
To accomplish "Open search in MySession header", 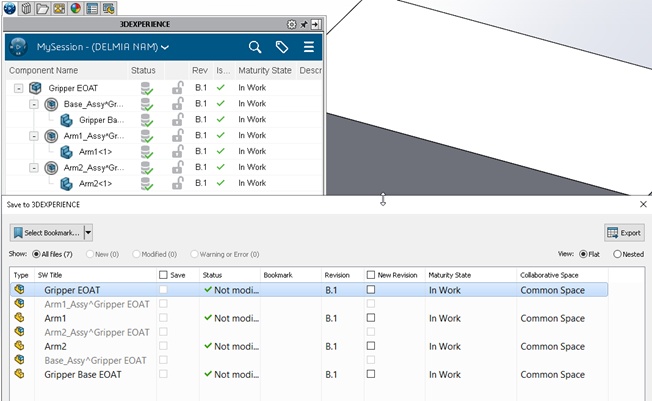I will [x=255, y=47].
